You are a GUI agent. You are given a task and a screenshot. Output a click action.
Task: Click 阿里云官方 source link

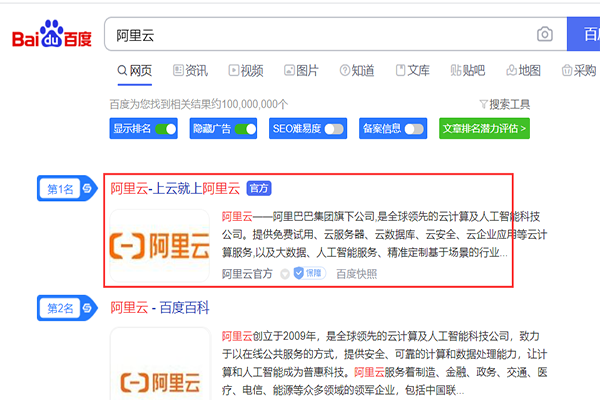click(x=247, y=274)
